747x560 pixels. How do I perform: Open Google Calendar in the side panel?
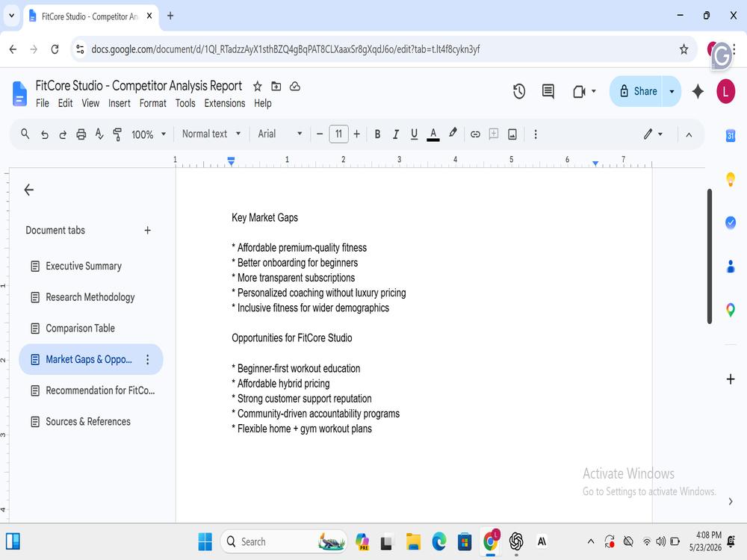coord(731,136)
